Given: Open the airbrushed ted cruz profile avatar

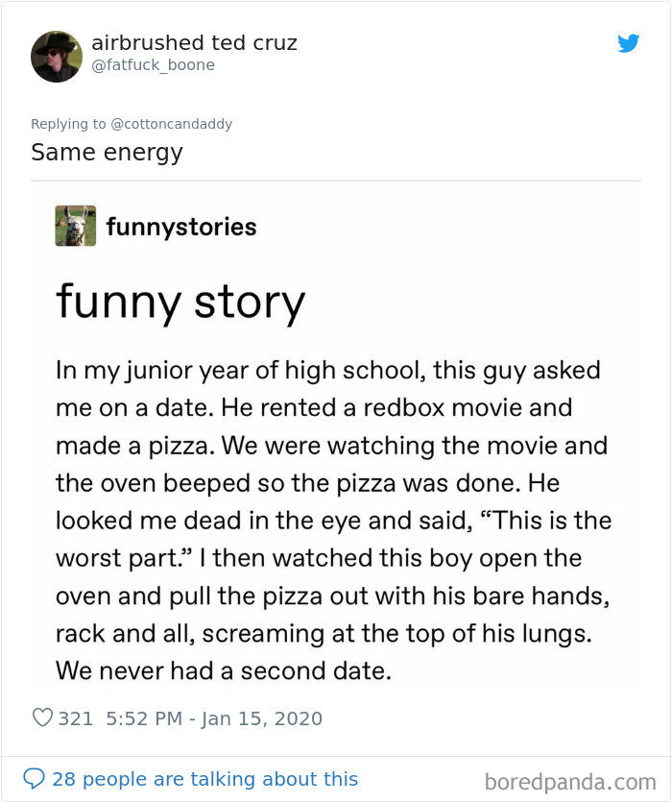Looking at the screenshot, I should coord(57,57).
